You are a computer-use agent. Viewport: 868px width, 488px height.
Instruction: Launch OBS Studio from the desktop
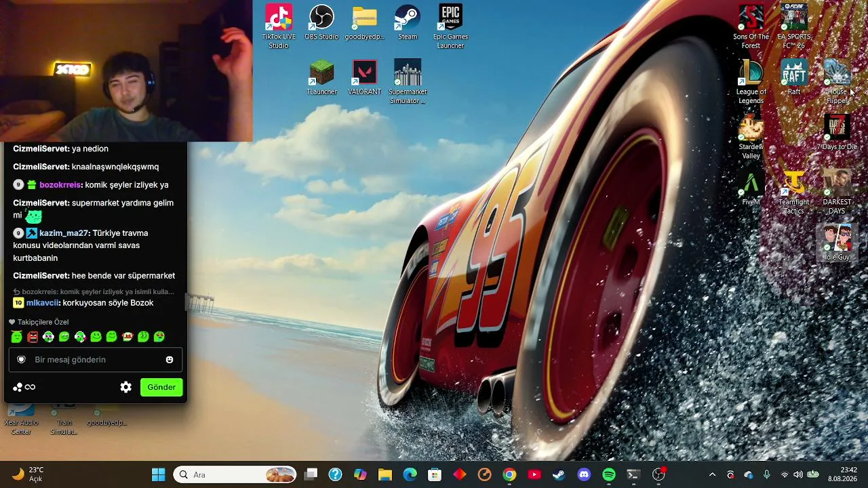click(321, 22)
